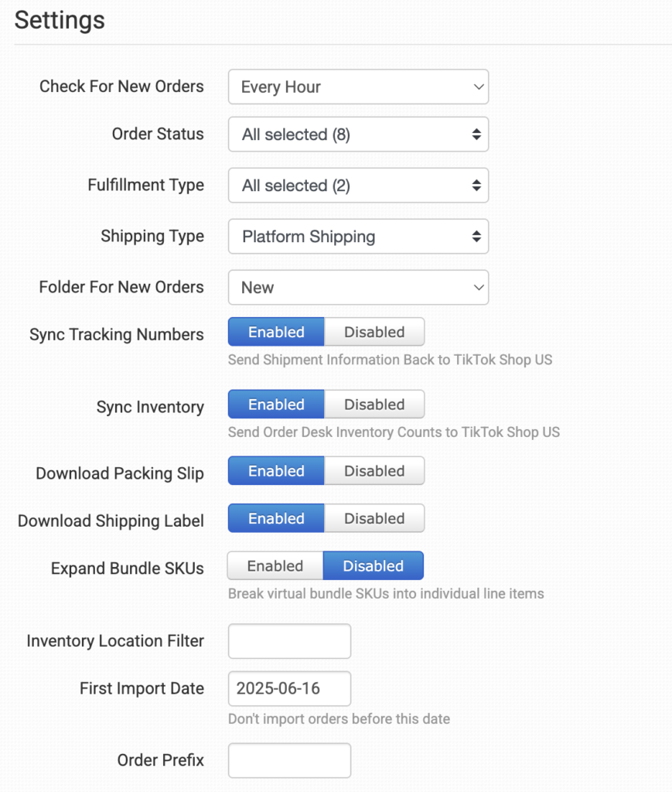This screenshot has height=792, width=672.
Task: Expand the Folder For New Orders dropdown
Action: (x=357, y=288)
